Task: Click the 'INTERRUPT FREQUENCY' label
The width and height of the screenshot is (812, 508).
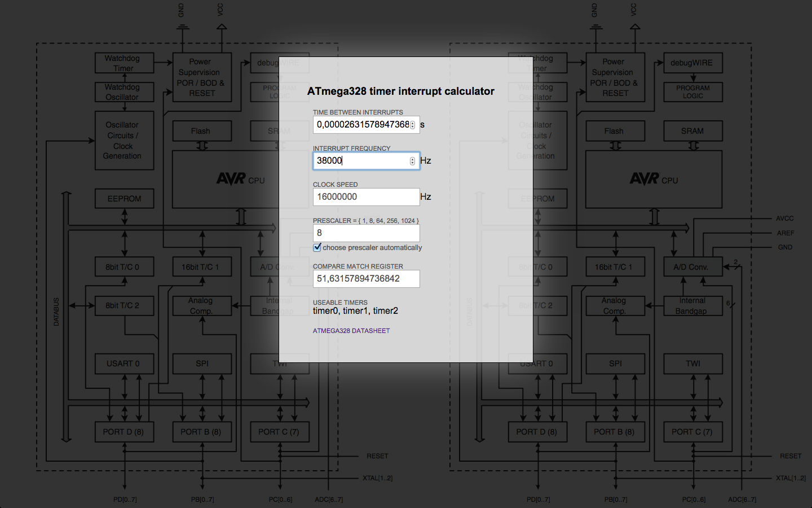Action: [x=351, y=148]
